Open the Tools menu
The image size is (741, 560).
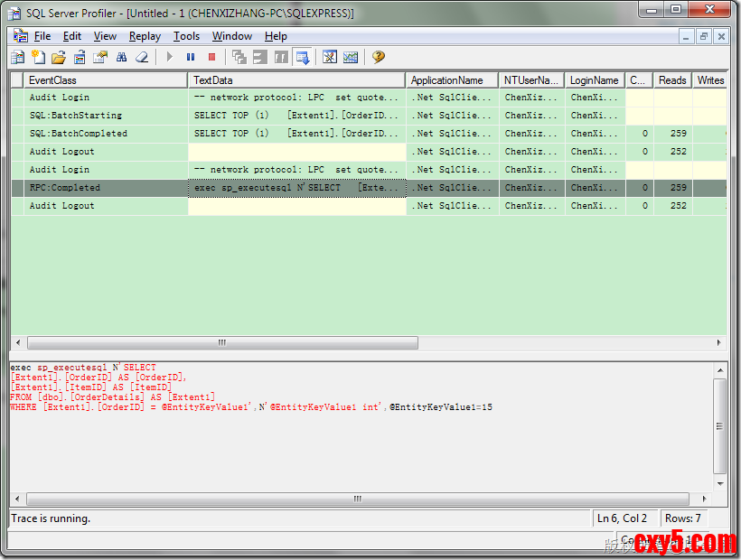tap(187, 36)
